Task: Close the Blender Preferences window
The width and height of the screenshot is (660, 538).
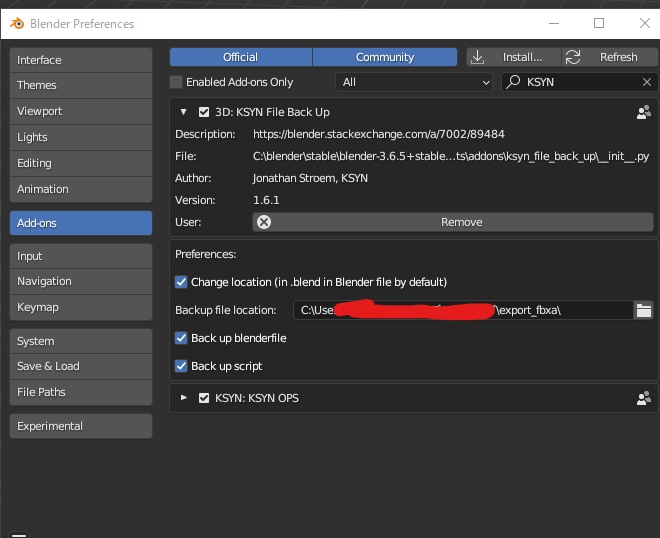Action: (x=645, y=23)
